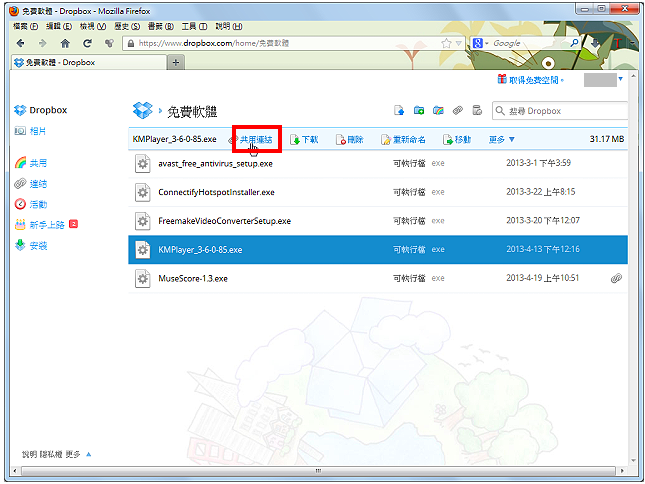The width and height of the screenshot is (645, 484).
Task: Select the avast_free_antivirus_setup.exe file name
Action: coord(215,164)
